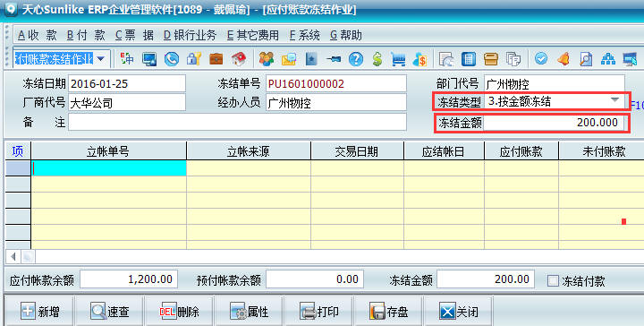
Task: Click the 部门代号 input field
Action: 555,84
